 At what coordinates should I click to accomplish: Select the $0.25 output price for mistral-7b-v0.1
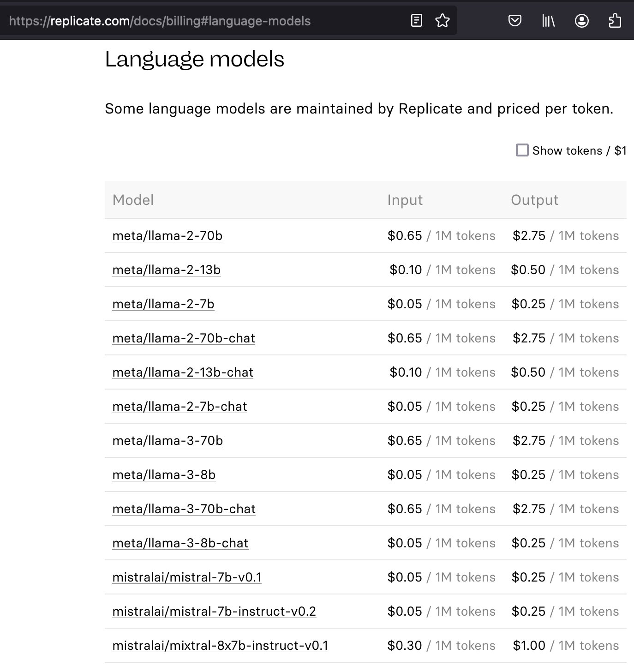528,577
